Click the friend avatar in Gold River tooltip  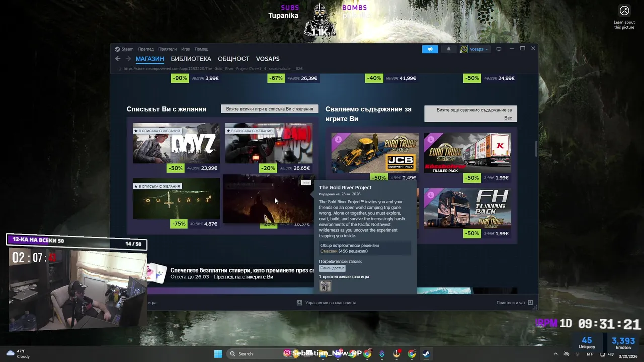click(326, 286)
